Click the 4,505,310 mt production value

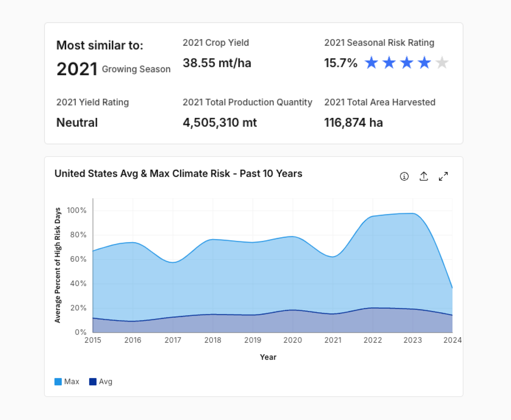(x=220, y=123)
